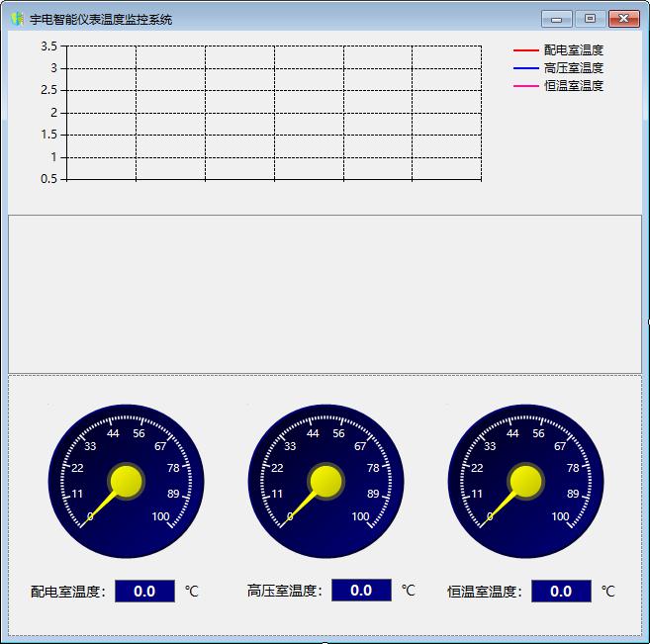Viewport: 650px width, 644px height.
Task: Click the application icon in the title bar
Action: pyautogui.click(x=17, y=19)
